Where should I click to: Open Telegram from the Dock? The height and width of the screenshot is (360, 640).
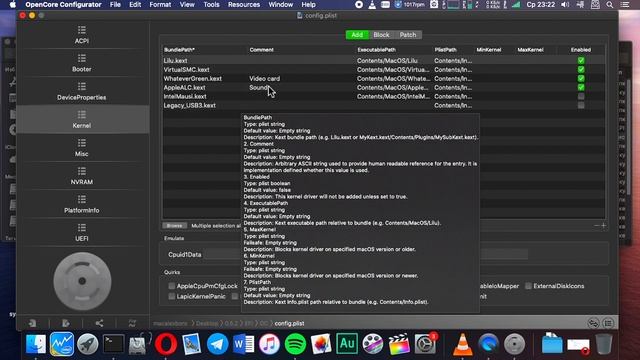pos(218,344)
